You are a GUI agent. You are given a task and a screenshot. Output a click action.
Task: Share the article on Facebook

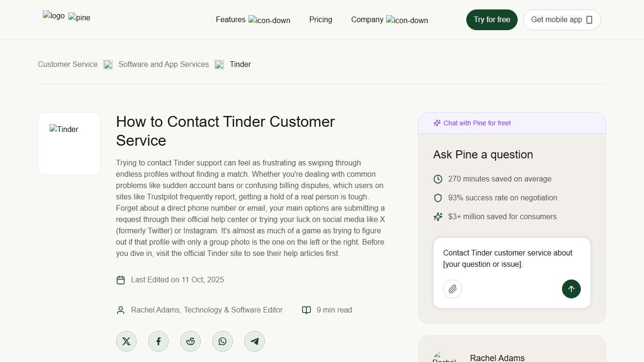(x=158, y=341)
